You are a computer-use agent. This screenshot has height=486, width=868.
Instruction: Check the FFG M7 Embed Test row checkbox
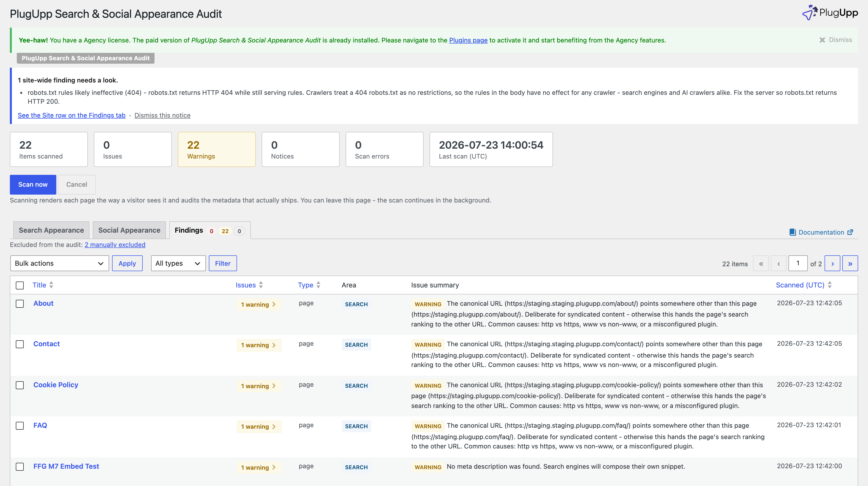[x=20, y=467]
